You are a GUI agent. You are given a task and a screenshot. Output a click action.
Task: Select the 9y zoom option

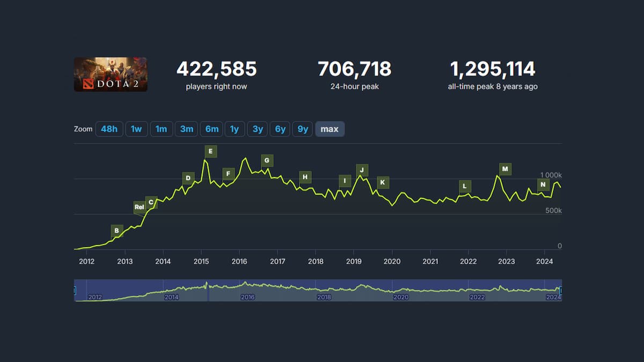click(303, 129)
